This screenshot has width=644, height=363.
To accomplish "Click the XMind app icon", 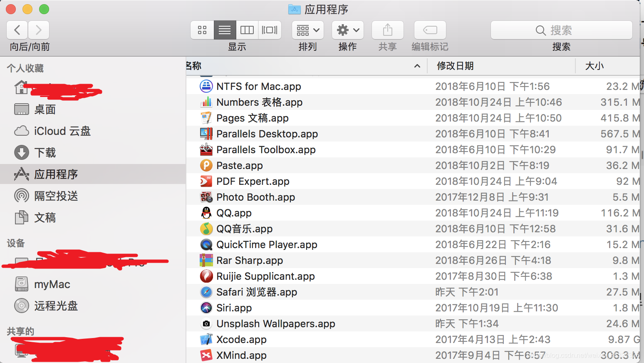I will [206, 355].
